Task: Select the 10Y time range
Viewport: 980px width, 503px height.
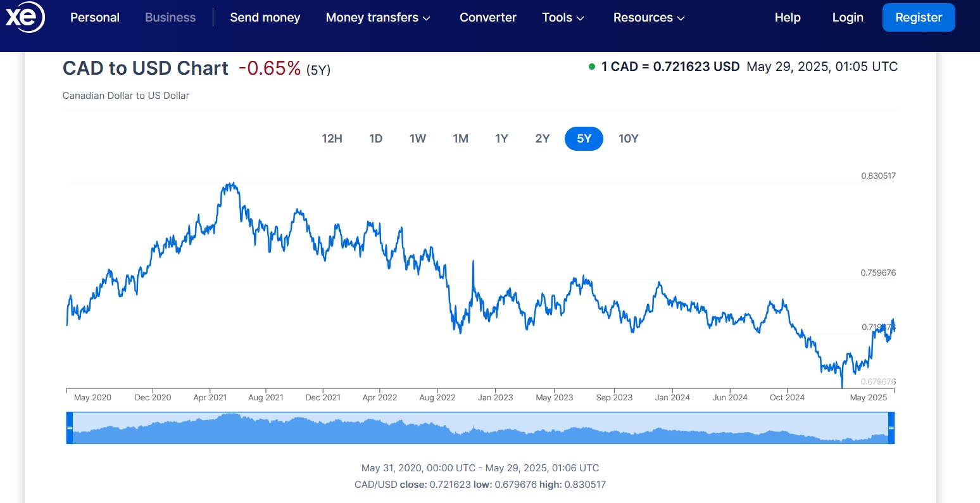Action: (629, 139)
